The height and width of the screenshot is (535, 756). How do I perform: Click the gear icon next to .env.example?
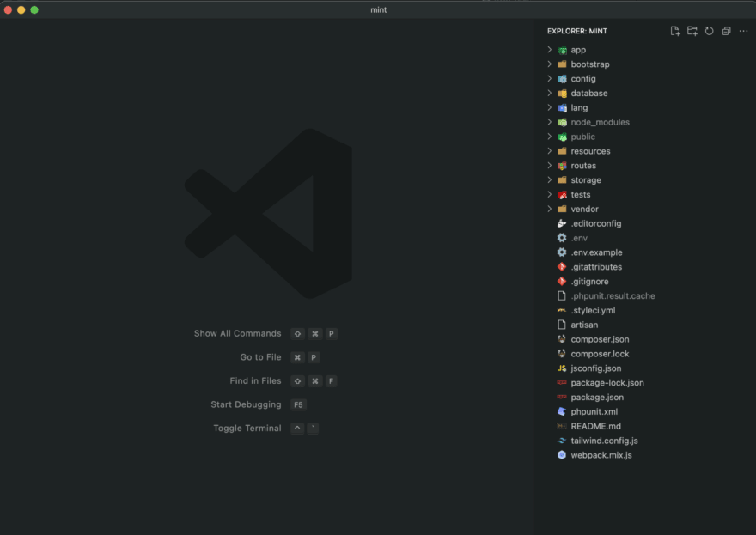pos(562,252)
